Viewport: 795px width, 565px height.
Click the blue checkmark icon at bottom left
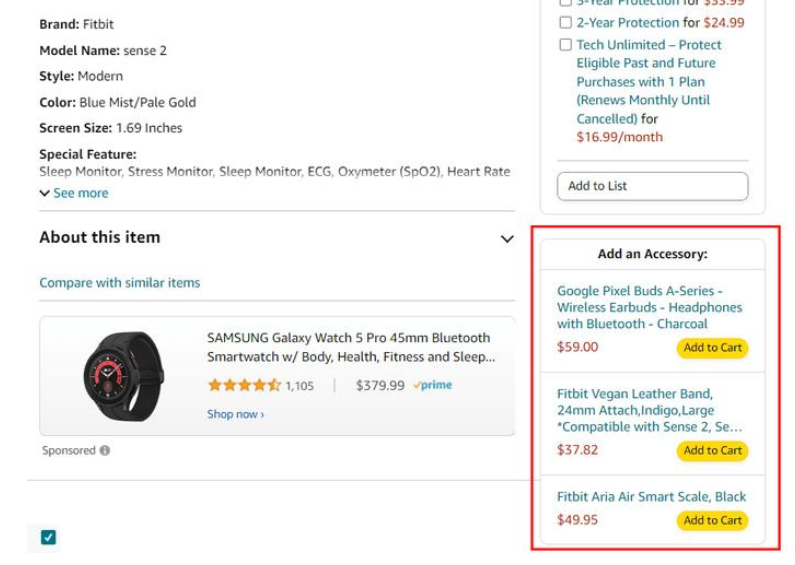(x=48, y=537)
